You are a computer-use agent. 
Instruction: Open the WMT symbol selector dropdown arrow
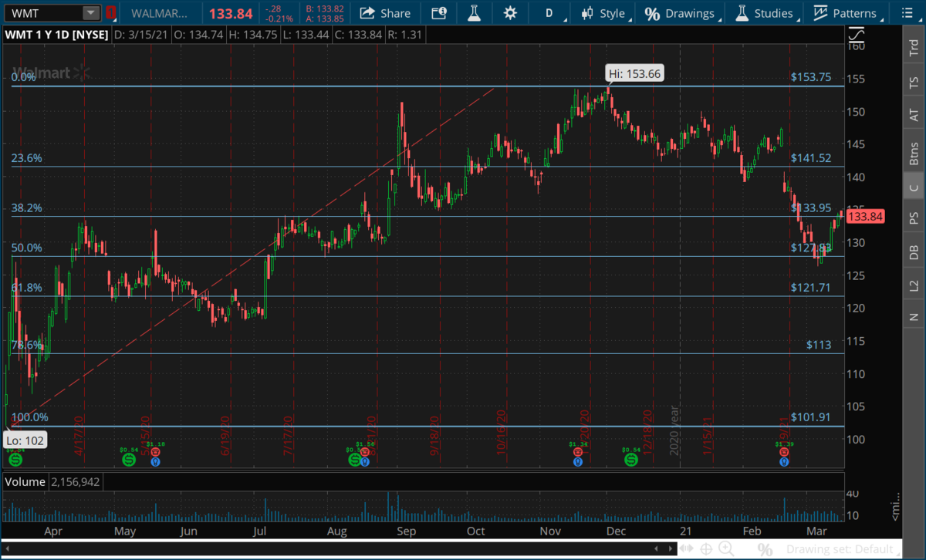click(x=91, y=13)
